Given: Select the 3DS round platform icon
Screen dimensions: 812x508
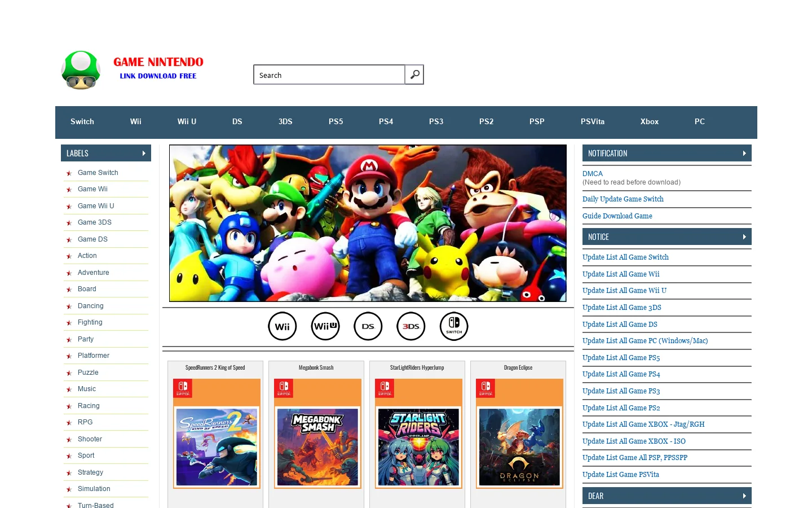Looking at the screenshot, I should click(411, 326).
